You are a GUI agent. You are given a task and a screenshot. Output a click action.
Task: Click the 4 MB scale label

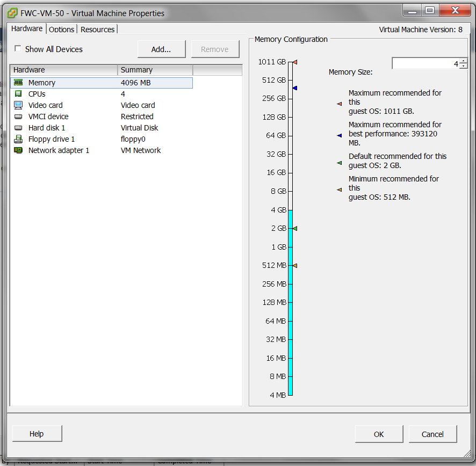(x=278, y=395)
